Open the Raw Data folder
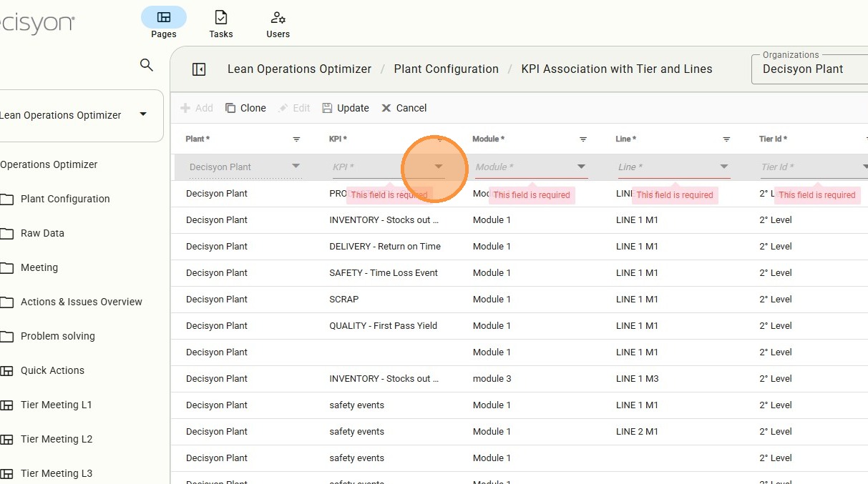This screenshot has width=868, height=484. [42, 233]
